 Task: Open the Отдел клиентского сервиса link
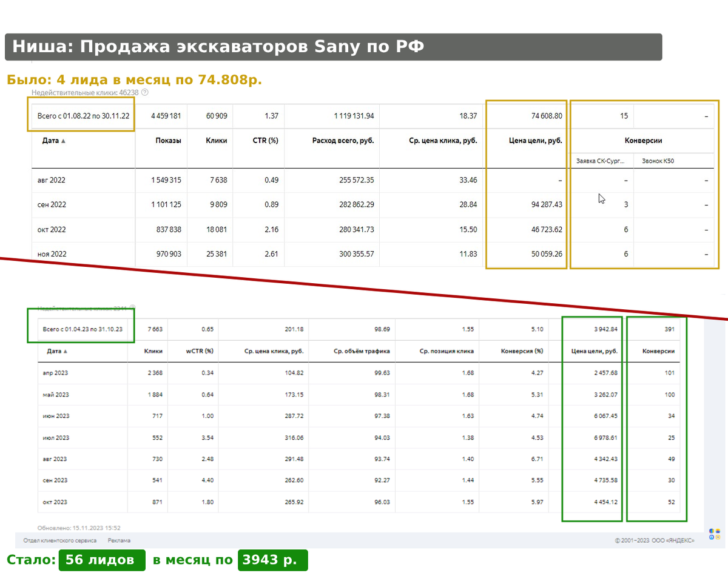click(x=59, y=540)
